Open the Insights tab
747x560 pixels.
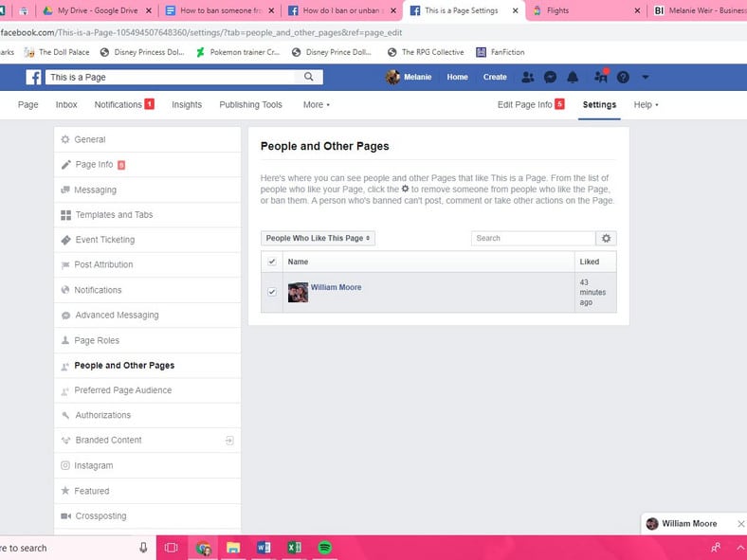(x=187, y=105)
